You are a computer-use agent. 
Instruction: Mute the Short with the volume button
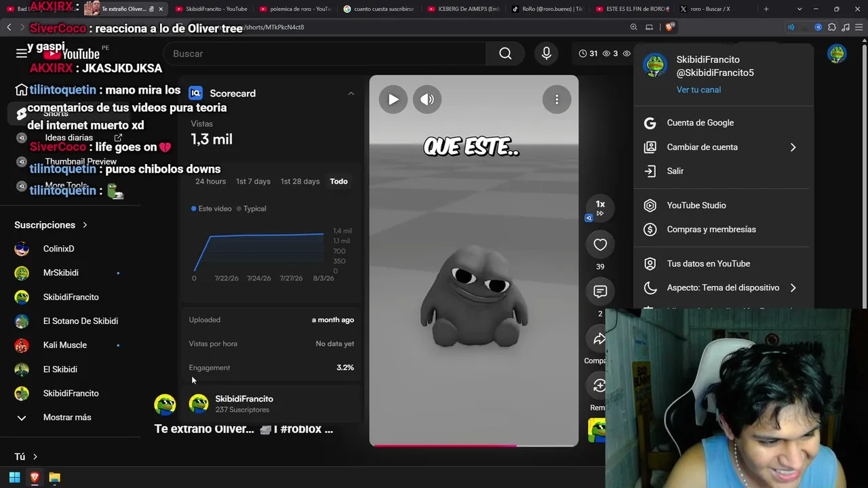click(427, 100)
